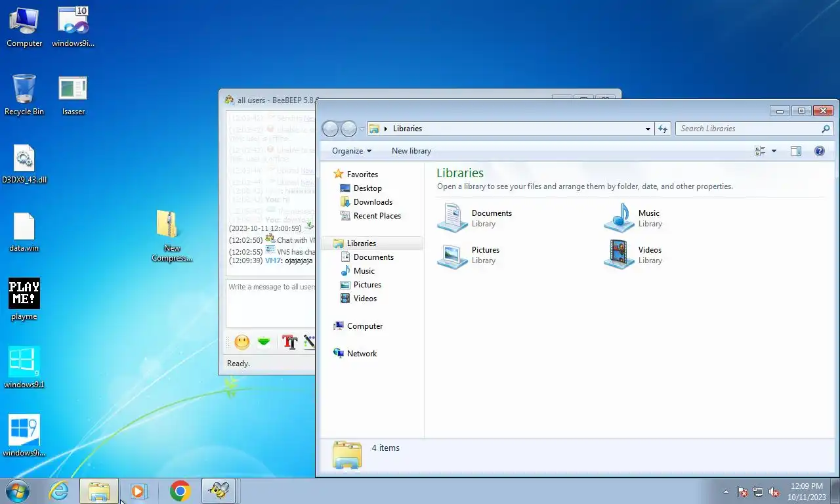Open the Pictures library in the main pane
The width and height of the screenshot is (840, 504).
coord(469,255)
